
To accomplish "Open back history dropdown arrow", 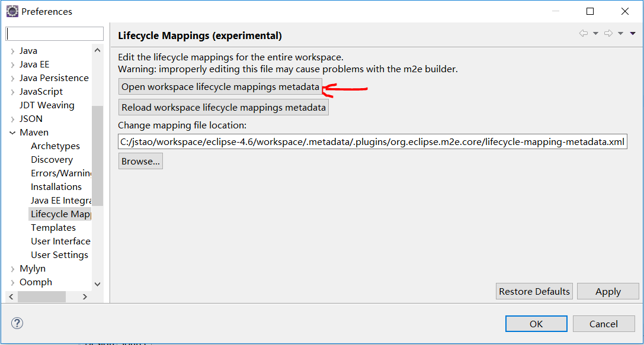I will [x=595, y=34].
